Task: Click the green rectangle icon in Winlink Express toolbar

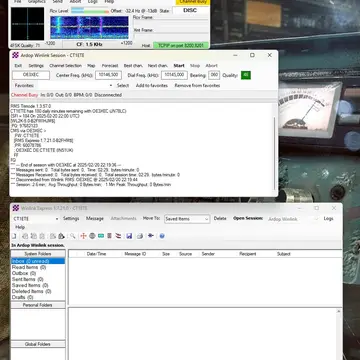Action: [x=101, y=236]
